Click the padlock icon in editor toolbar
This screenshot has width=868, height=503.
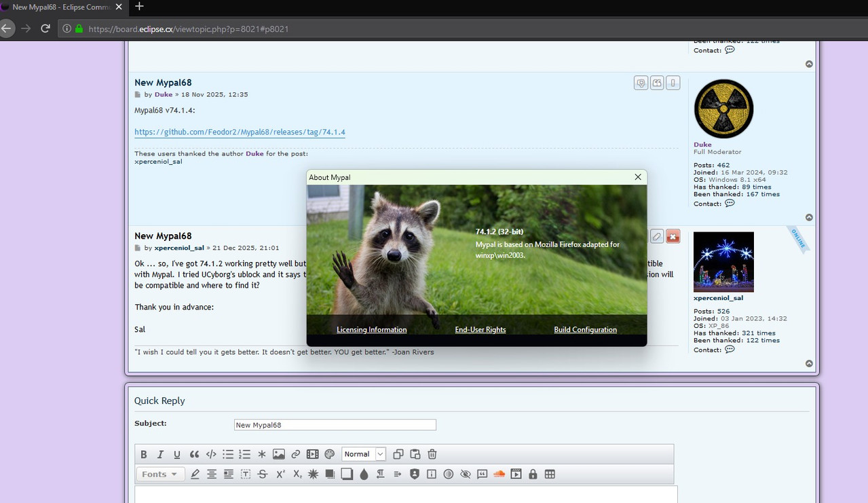click(x=533, y=474)
